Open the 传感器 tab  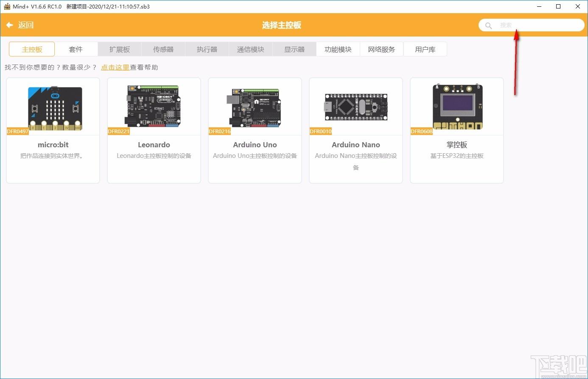click(x=163, y=49)
